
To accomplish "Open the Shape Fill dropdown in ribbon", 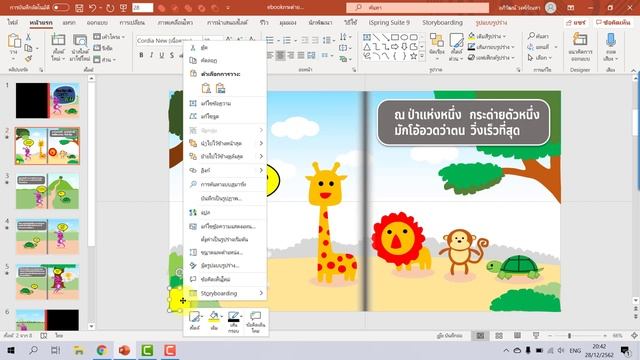I will [x=488, y=36].
